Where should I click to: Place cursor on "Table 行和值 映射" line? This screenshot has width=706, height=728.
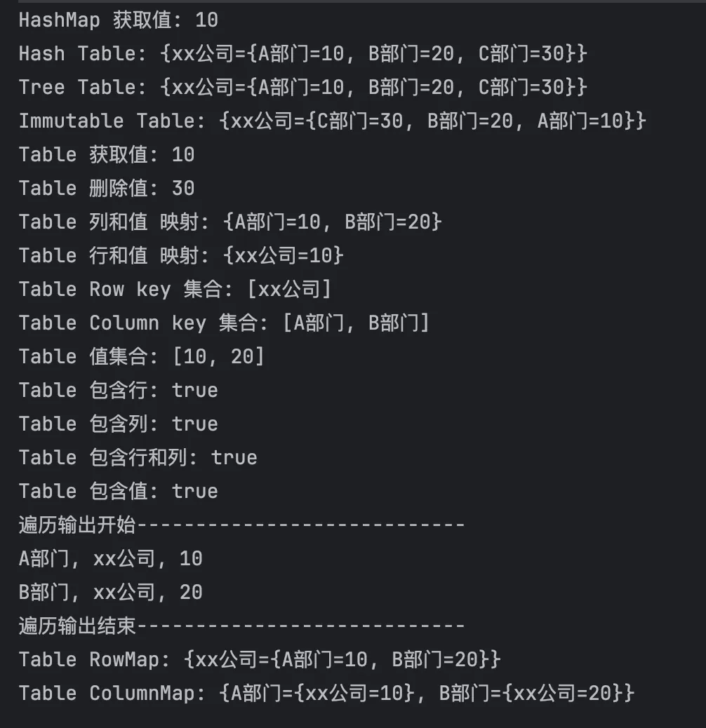[x=181, y=256]
